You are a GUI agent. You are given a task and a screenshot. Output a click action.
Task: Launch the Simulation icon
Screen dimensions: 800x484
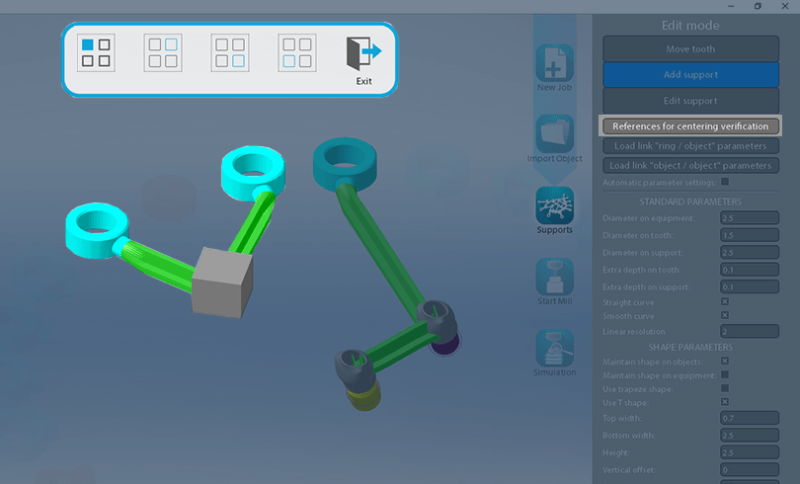point(555,348)
